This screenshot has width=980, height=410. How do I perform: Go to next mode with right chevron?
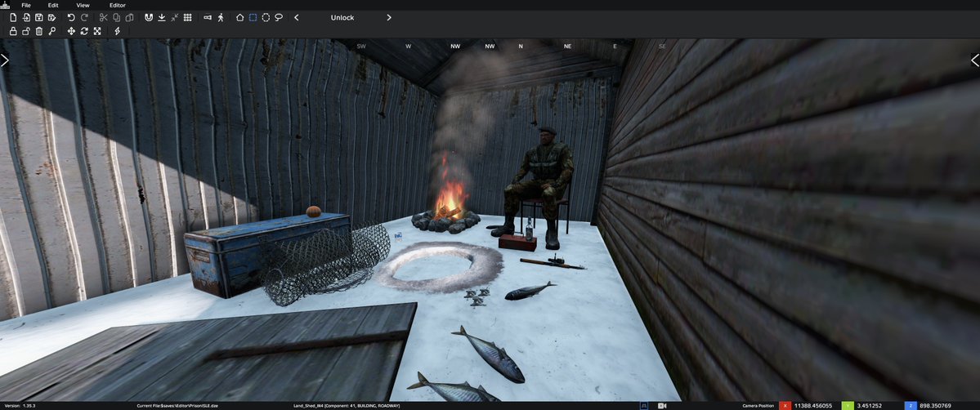coord(389,17)
